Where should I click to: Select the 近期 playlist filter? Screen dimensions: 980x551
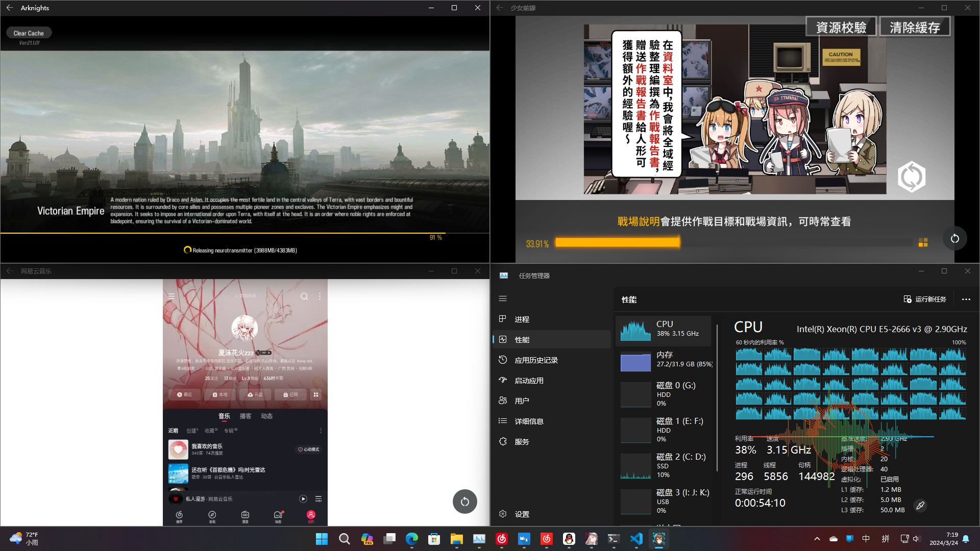click(174, 431)
